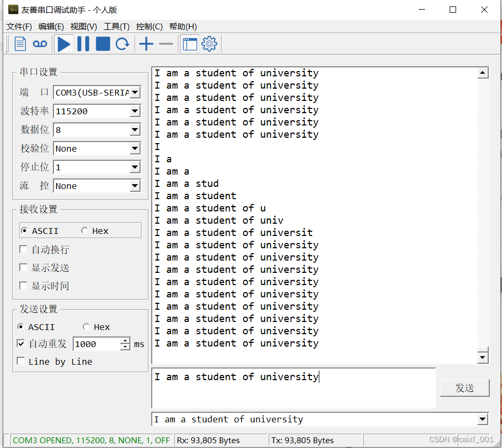This screenshot has width=502, height=448.
Task: Click the Stop square toolbar button
Action: click(103, 44)
